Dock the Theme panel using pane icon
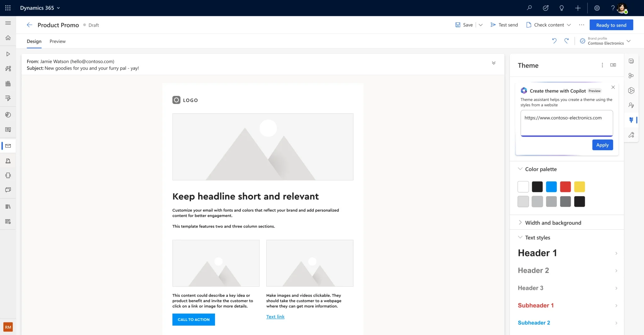Viewport: 644px width, 335px height. [613, 65]
